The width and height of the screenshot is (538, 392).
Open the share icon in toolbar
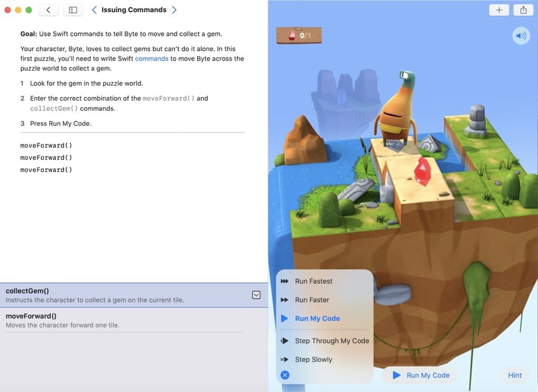[523, 10]
